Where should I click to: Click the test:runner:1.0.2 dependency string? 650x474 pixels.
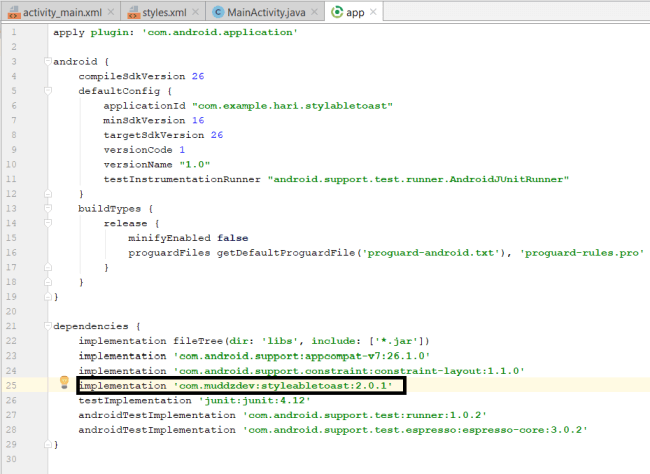[x=365, y=415]
